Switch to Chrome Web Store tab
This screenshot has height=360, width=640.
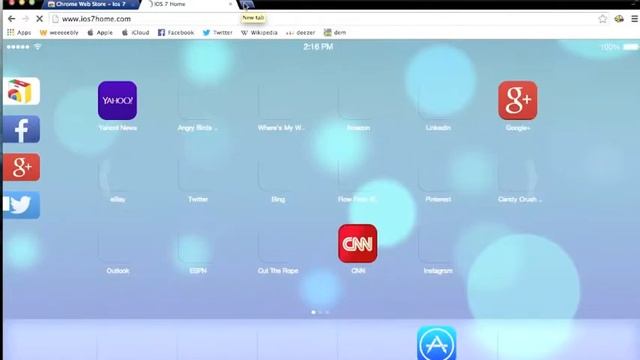[91, 4]
